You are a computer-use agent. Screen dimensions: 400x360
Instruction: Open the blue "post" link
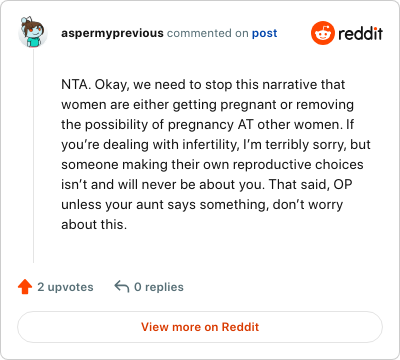264,33
